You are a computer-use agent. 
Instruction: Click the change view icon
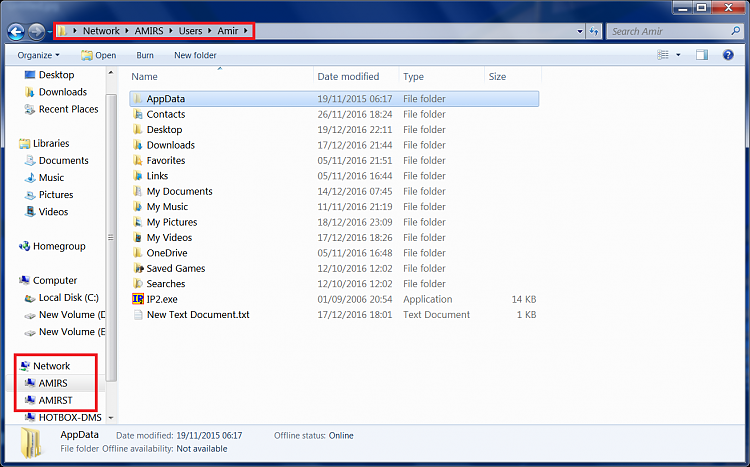click(x=663, y=55)
